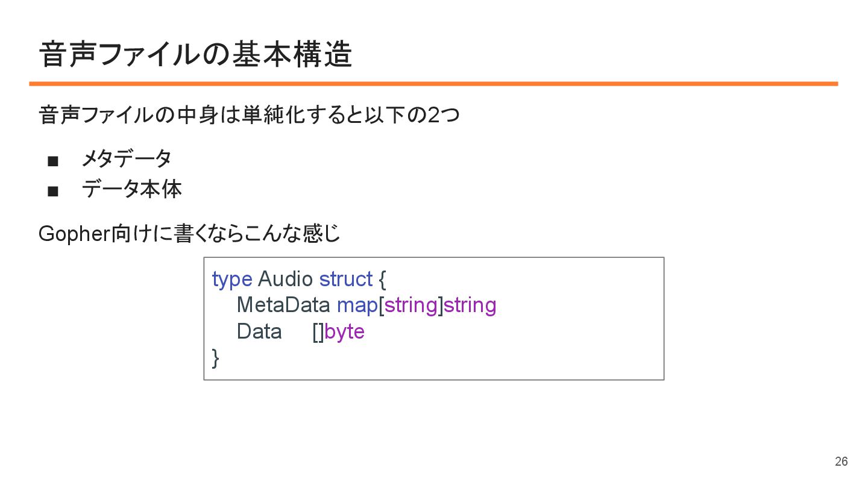Click the "type" keyword in the code

(232, 279)
